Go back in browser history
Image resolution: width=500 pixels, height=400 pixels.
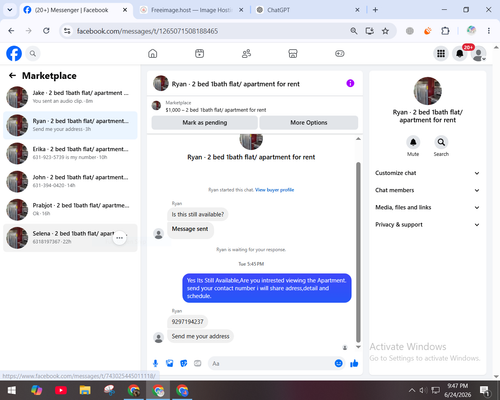pyautogui.click(x=11, y=31)
